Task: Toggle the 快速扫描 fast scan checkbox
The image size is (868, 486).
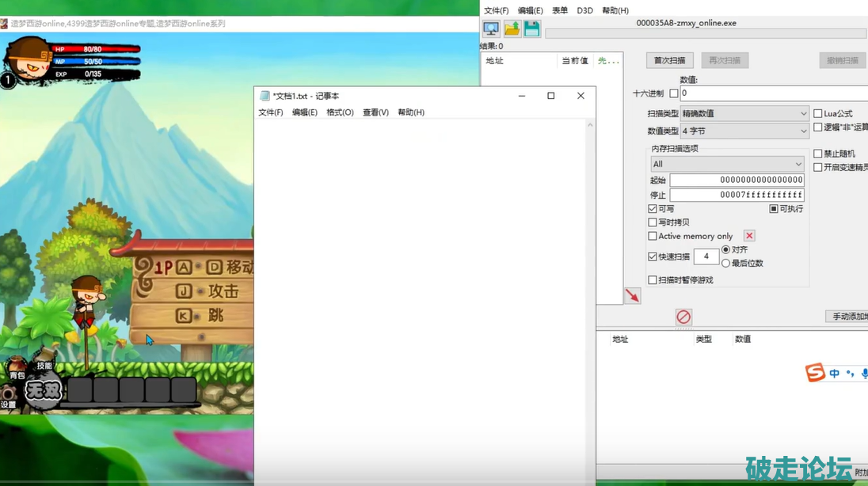Action: [653, 256]
